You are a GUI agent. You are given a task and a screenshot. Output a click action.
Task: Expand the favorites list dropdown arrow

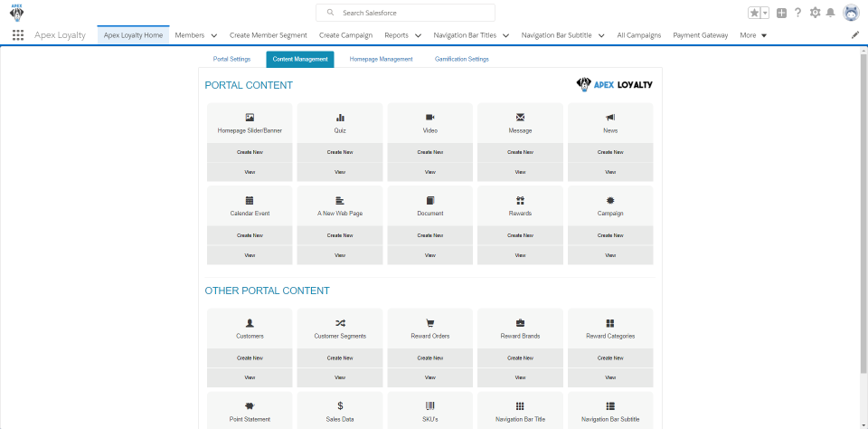(x=765, y=13)
